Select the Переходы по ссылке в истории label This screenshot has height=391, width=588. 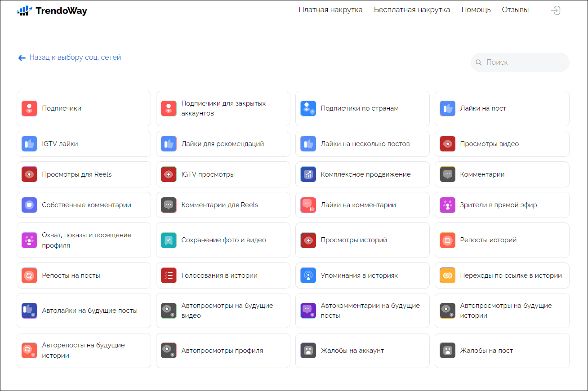click(x=511, y=275)
